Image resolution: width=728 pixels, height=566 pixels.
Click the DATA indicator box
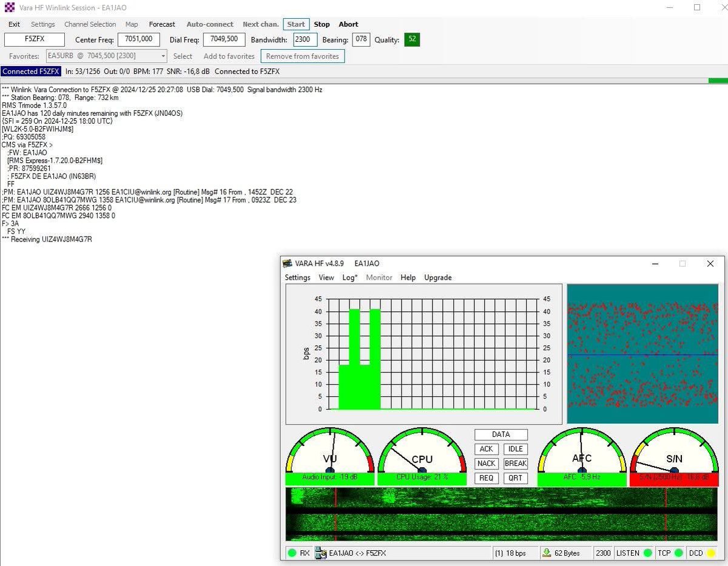(501, 434)
